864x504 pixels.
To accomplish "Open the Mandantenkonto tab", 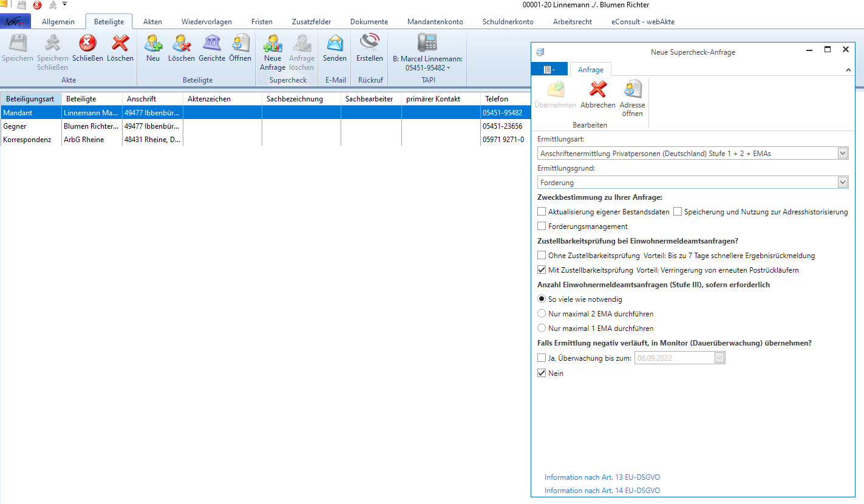I will click(435, 22).
